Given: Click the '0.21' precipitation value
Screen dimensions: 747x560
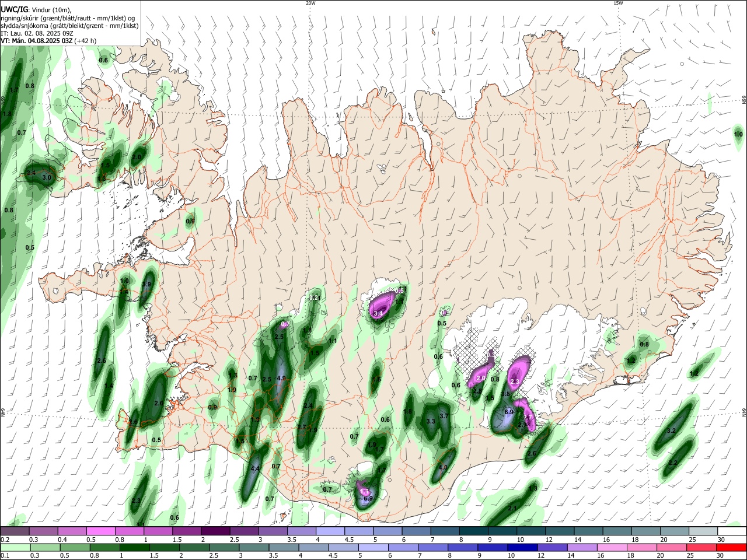Looking at the screenshot, I should click(x=315, y=298).
